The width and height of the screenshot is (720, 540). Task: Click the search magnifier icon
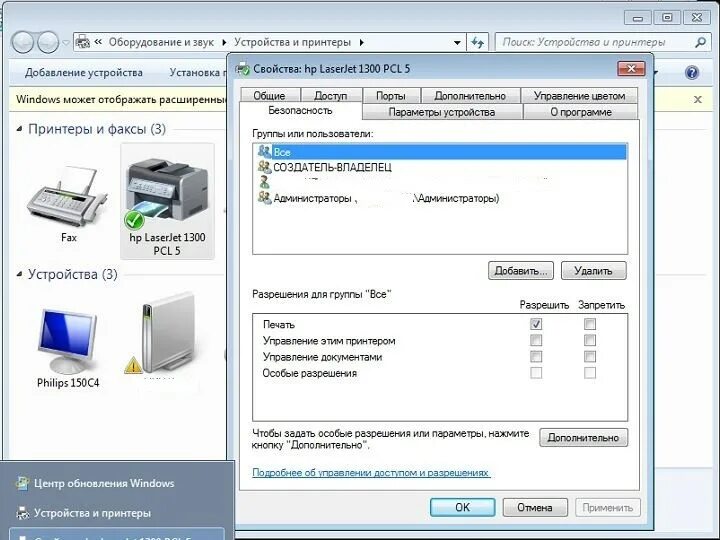pos(700,42)
